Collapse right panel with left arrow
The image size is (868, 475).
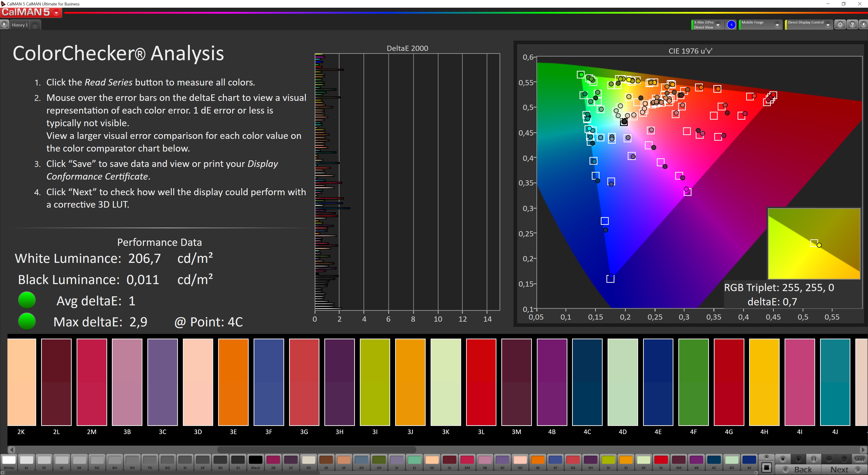(x=863, y=25)
